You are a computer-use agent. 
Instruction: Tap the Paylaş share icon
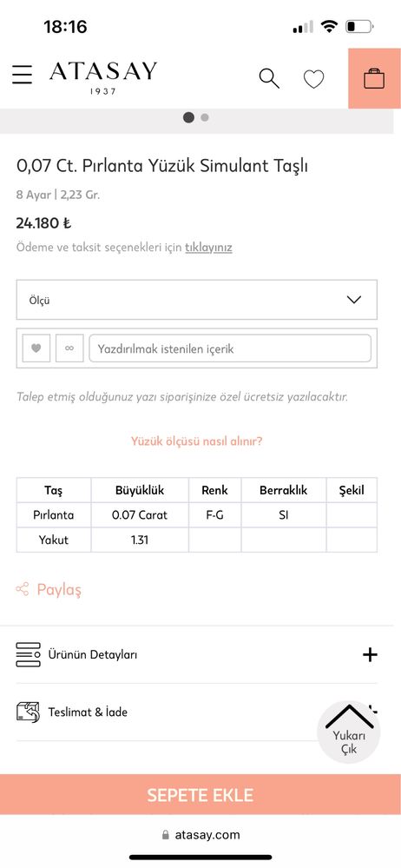tap(22, 589)
